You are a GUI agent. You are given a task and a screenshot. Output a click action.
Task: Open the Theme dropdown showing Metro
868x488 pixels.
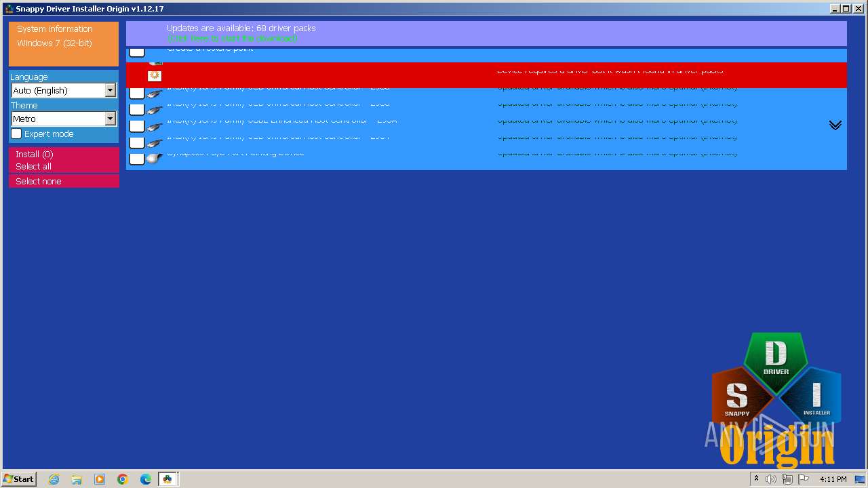64,119
